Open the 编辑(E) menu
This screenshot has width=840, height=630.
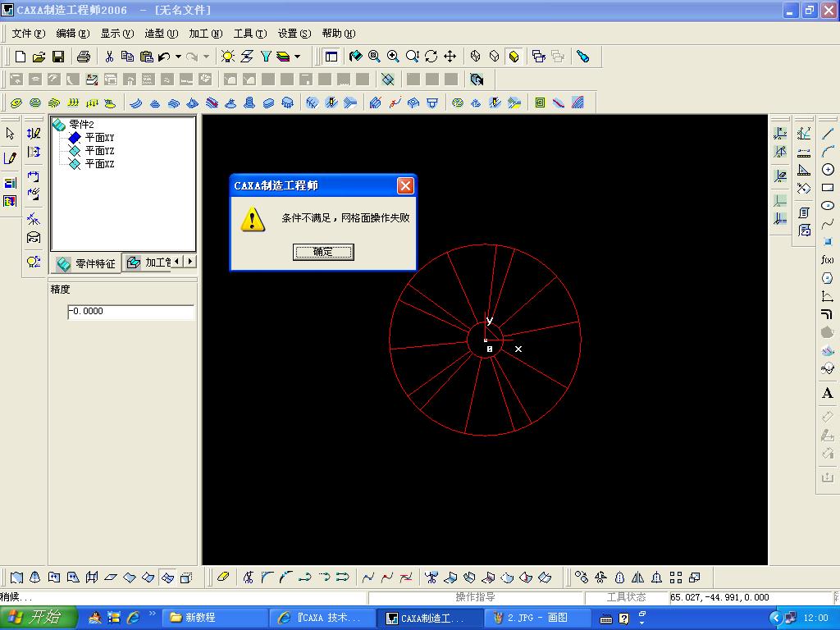click(x=73, y=34)
